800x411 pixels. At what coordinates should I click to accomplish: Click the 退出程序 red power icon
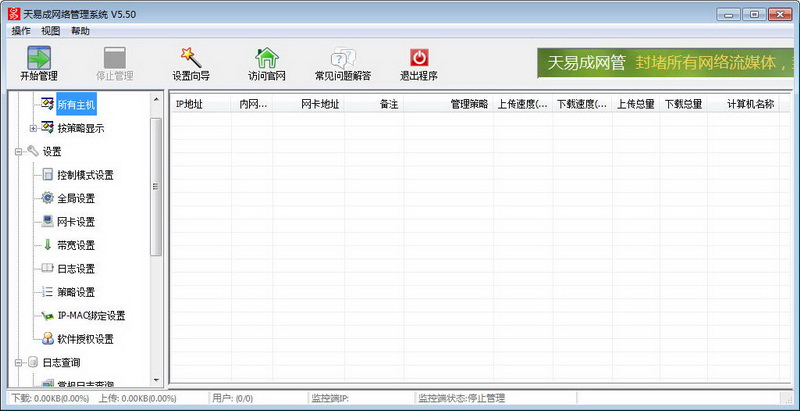click(x=419, y=58)
